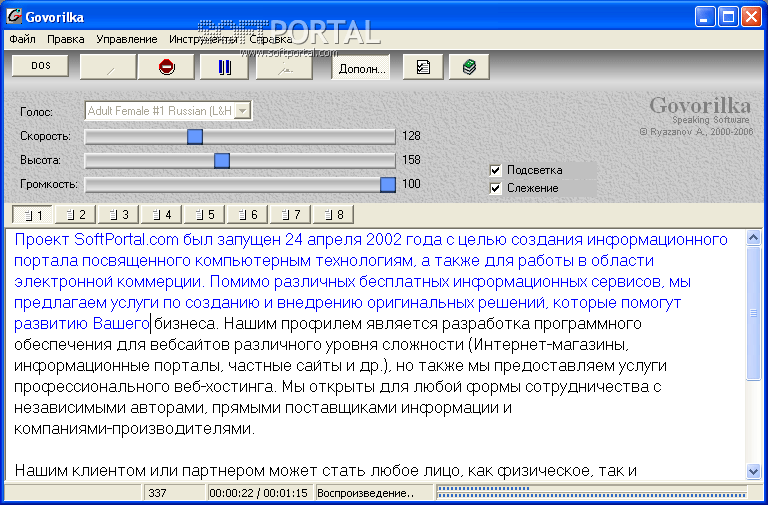Click the Скорость slider handle
768x505 pixels.
click(x=195, y=136)
